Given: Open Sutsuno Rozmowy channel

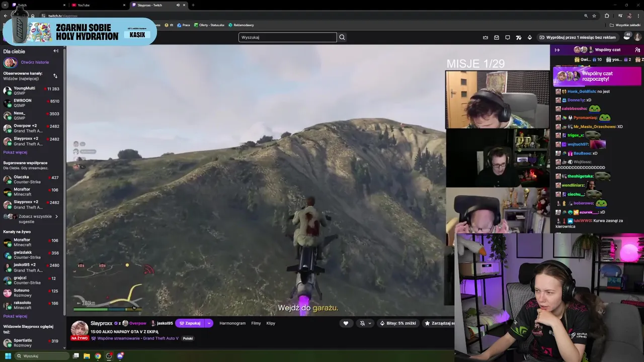Looking at the screenshot, I should point(31,293).
